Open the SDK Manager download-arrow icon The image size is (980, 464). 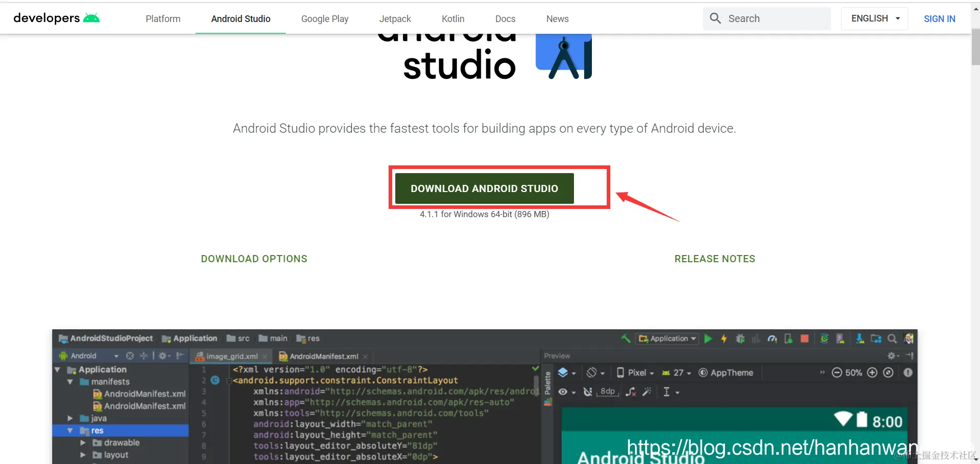pyautogui.click(x=860, y=339)
